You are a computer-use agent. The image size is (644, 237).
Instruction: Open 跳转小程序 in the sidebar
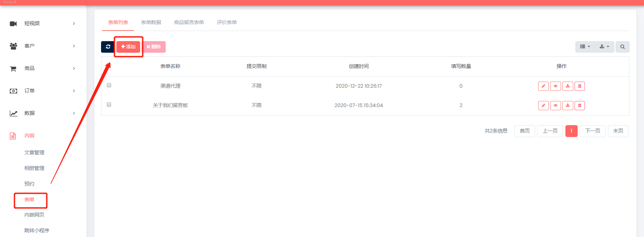(37, 231)
